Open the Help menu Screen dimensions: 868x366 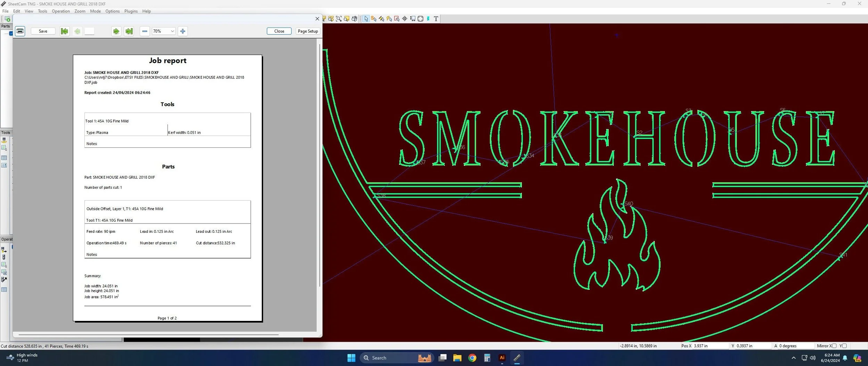[x=147, y=11]
